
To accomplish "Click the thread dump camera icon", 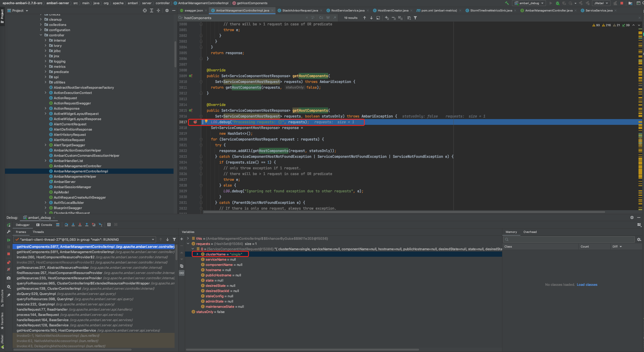I will 9,278.
